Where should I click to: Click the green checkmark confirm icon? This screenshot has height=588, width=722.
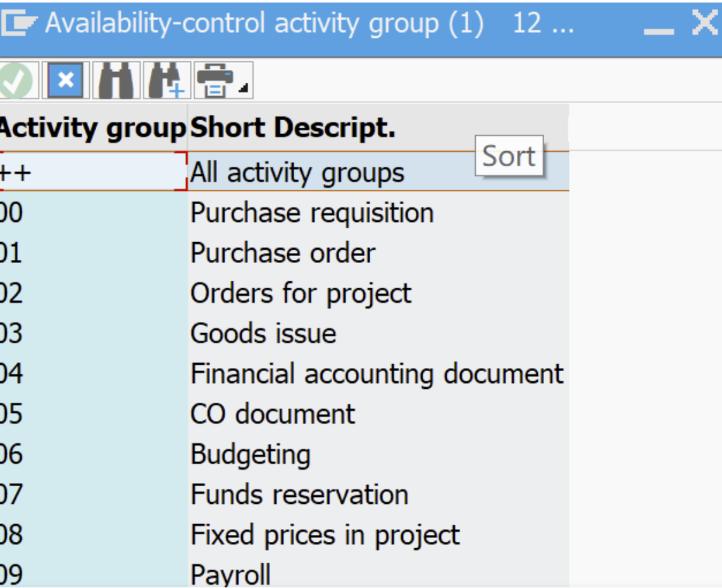pyautogui.click(x=16, y=81)
